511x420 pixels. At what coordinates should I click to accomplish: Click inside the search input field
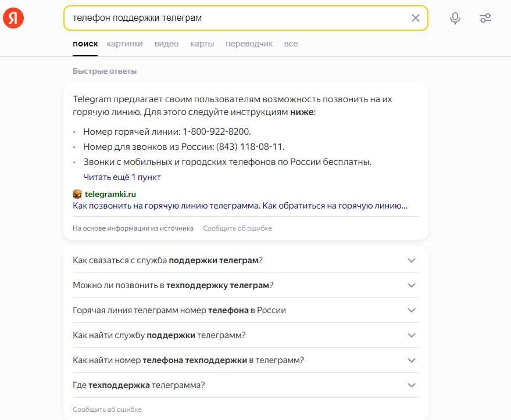point(233,18)
